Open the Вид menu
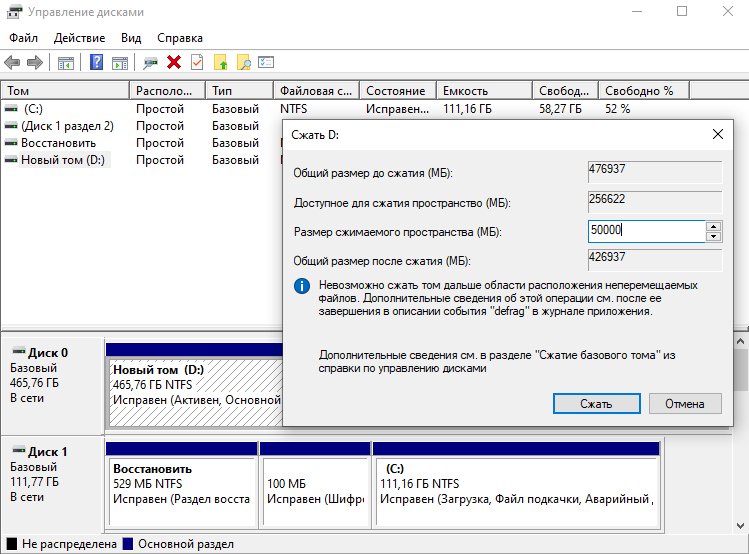The height and width of the screenshot is (554, 749). coord(131,38)
